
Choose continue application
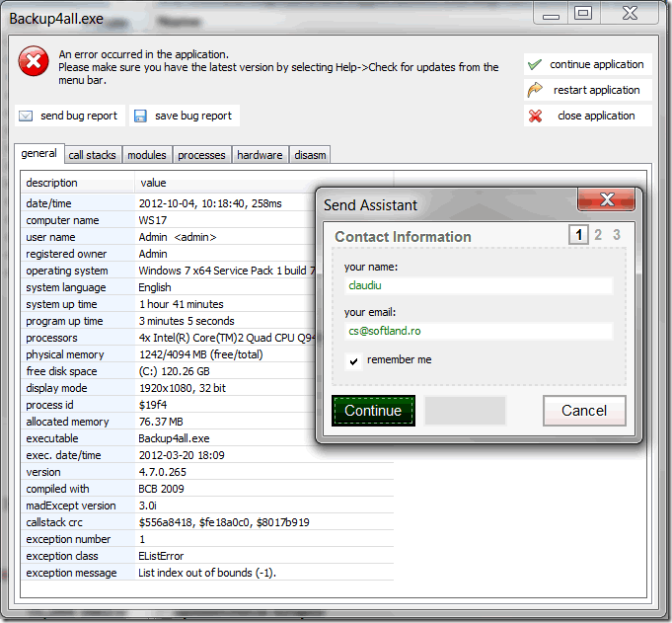(587, 64)
